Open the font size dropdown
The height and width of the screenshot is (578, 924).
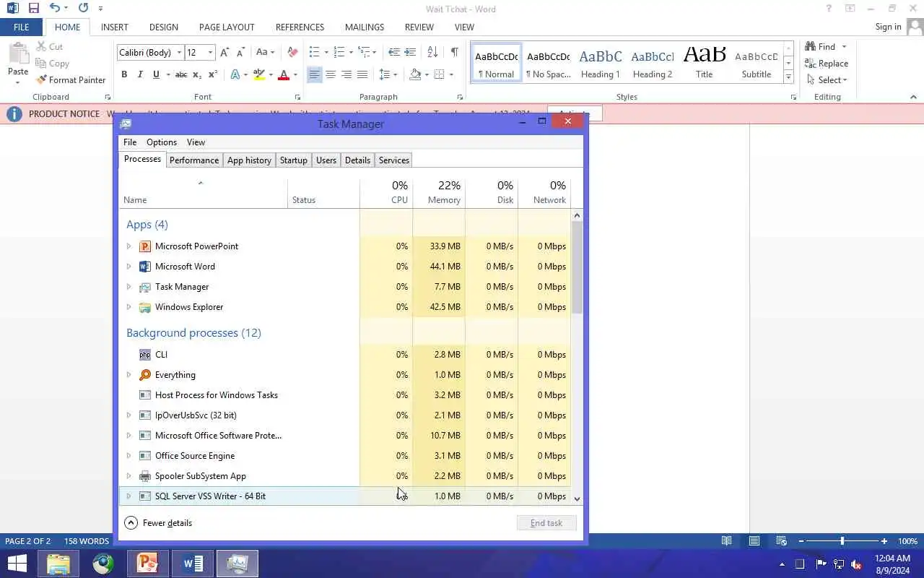point(210,52)
